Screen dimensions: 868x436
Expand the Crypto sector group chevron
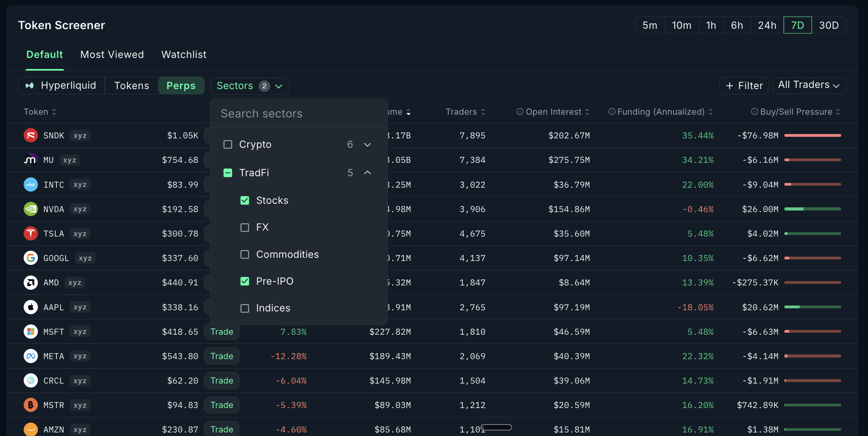pyautogui.click(x=367, y=145)
